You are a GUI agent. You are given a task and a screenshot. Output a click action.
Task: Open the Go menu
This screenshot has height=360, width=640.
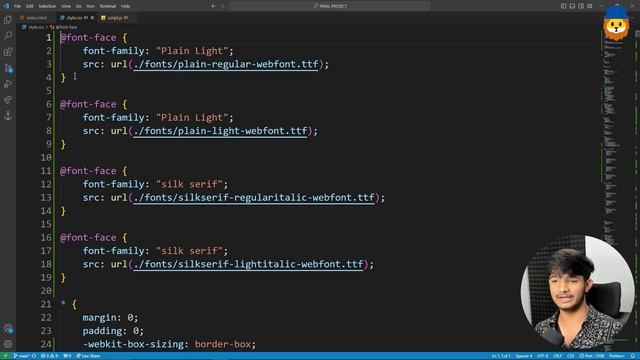(79, 6)
